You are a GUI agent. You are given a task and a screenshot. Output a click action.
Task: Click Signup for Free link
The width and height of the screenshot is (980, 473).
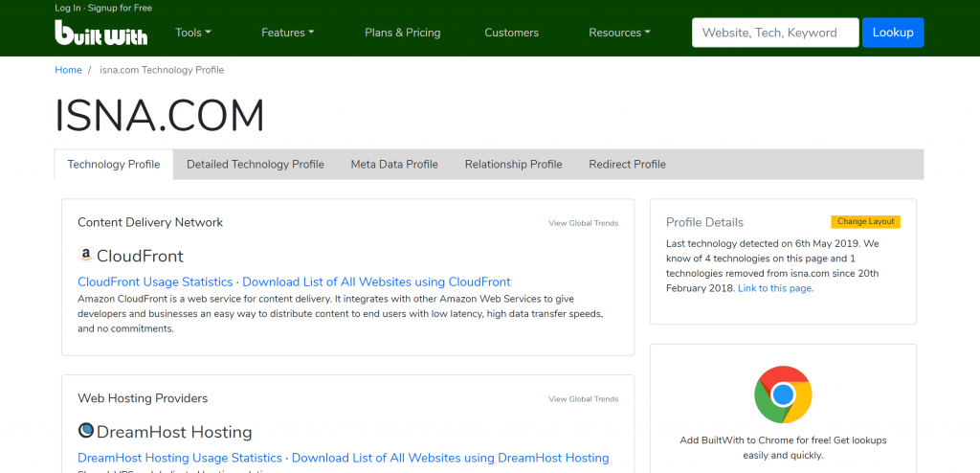[119, 8]
